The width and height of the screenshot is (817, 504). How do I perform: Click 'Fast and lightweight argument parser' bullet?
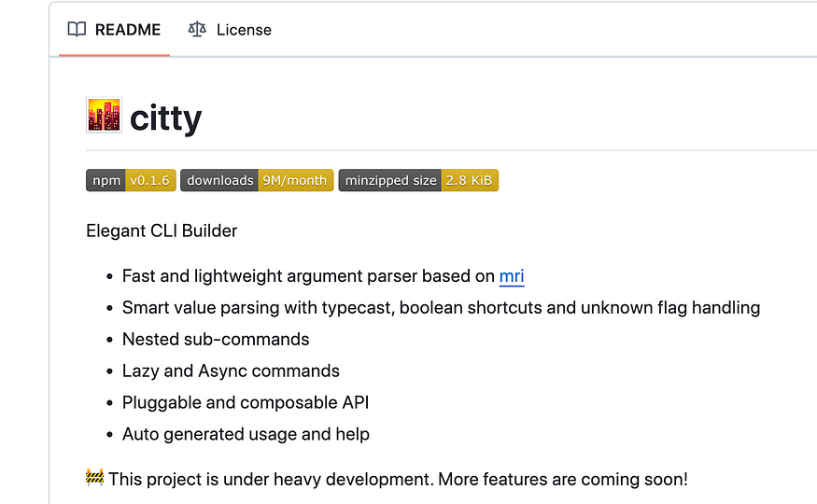pos(323,276)
